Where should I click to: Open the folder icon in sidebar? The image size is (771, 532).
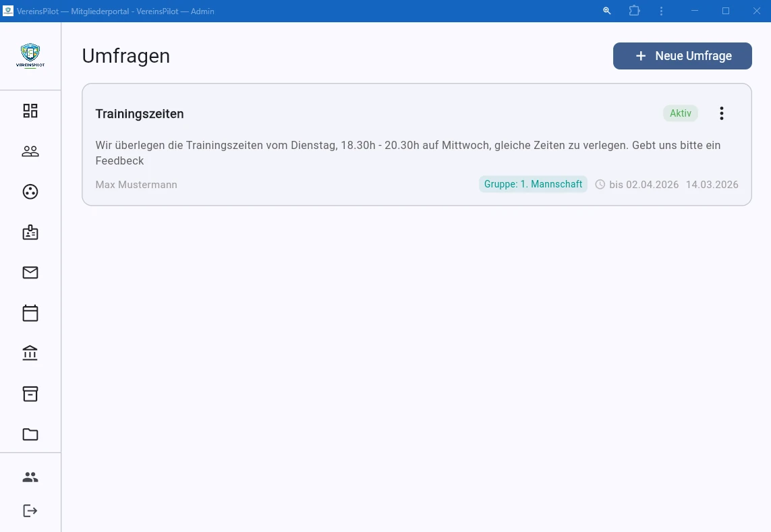[x=30, y=434]
